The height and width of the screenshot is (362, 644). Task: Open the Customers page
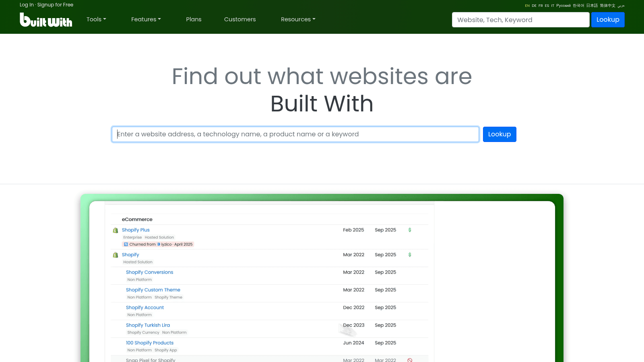pyautogui.click(x=240, y=19)
